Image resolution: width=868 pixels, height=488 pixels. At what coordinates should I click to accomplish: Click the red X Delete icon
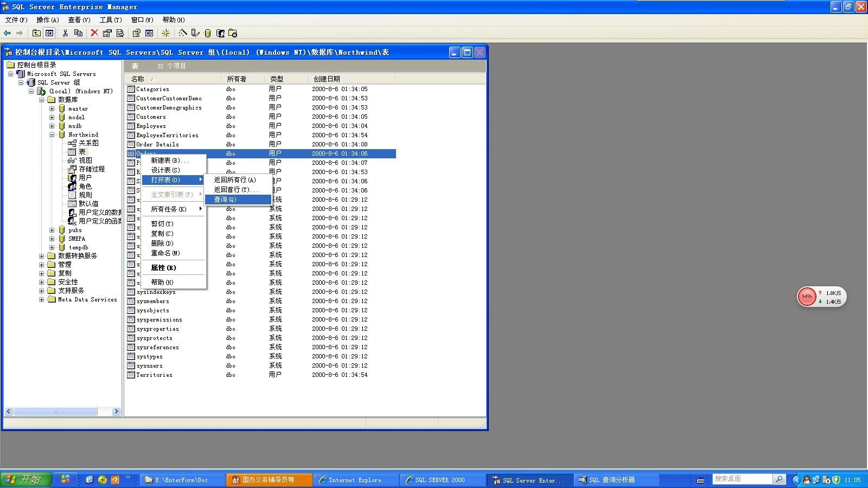(x=94, y=33)
